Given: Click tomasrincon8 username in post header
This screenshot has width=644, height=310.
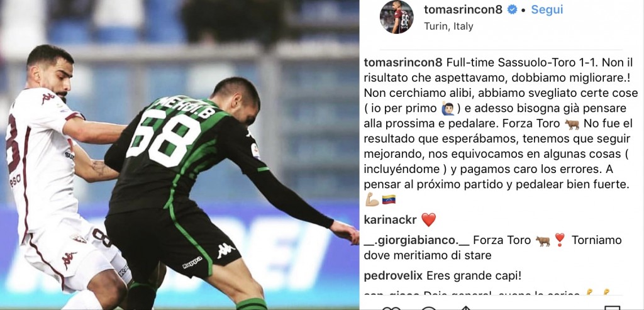Looking at the screenshot, I should click(463, 10).
